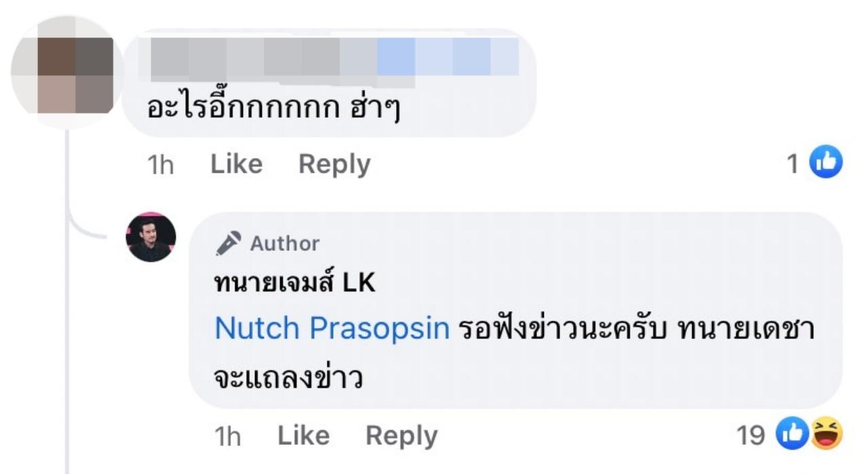Show who reacted via the 19 count
868x474 pixels.
751,436
